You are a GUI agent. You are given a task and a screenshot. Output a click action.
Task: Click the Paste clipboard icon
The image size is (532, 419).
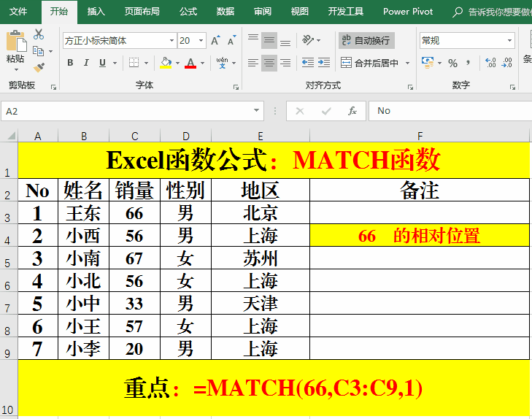(15, 41)
